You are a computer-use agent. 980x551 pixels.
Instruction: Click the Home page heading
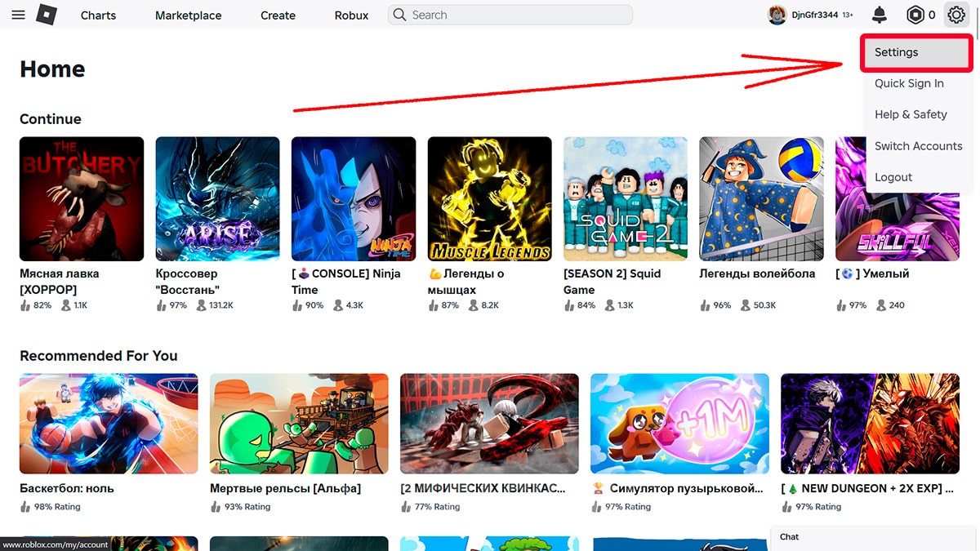(52, 69)
